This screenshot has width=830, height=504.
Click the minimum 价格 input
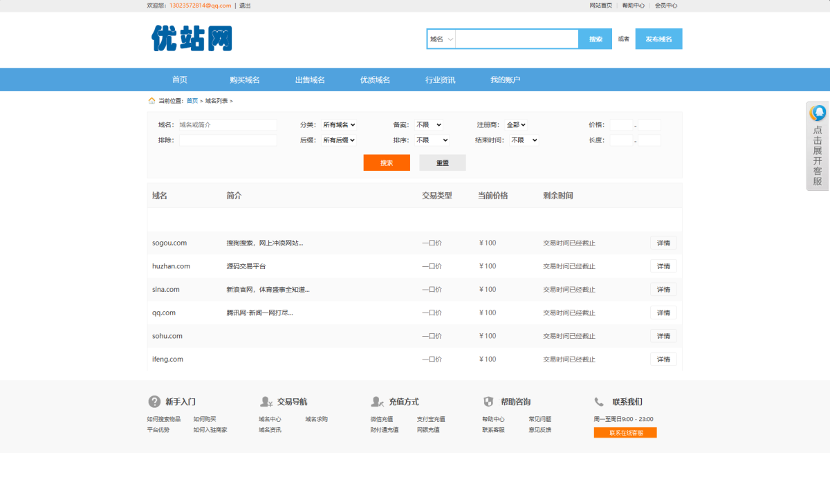click(621, 125)
